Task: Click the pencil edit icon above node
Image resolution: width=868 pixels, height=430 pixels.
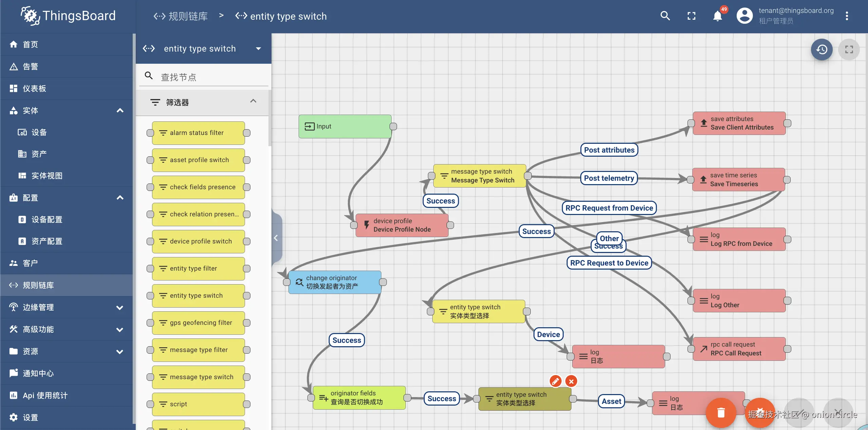Action: pyautogui.click(x=555, y=381)
